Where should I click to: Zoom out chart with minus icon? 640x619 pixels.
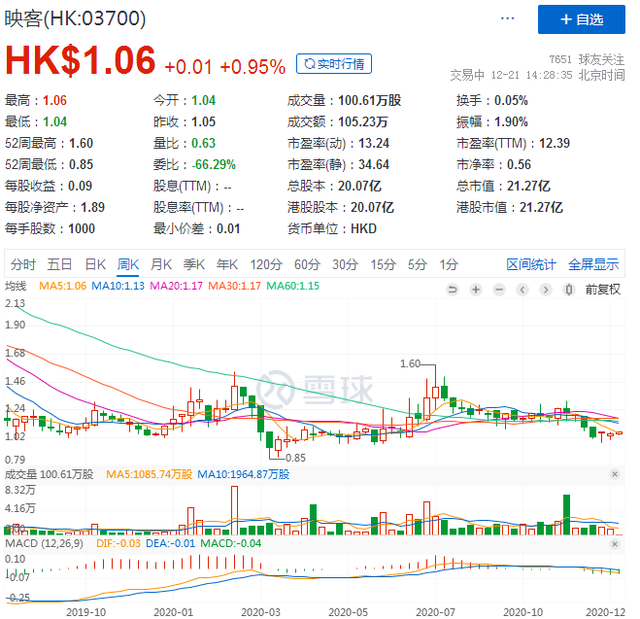(x=499, y=290)
